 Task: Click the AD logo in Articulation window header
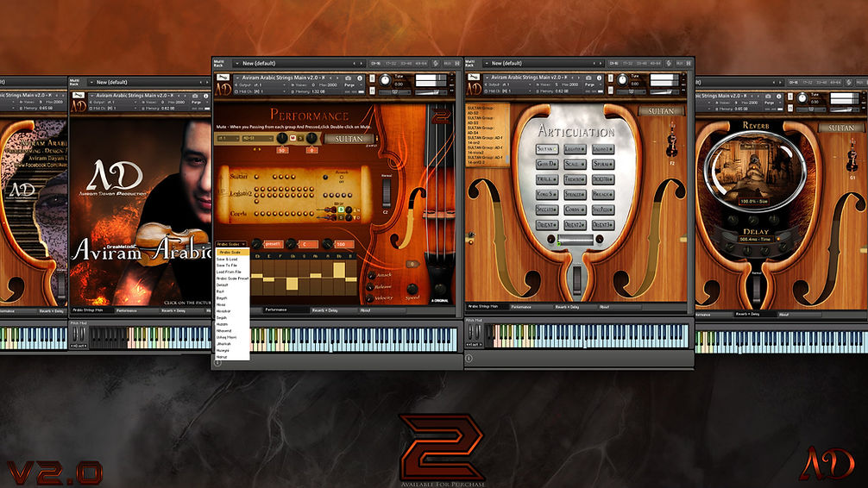(x=474, y=89)
